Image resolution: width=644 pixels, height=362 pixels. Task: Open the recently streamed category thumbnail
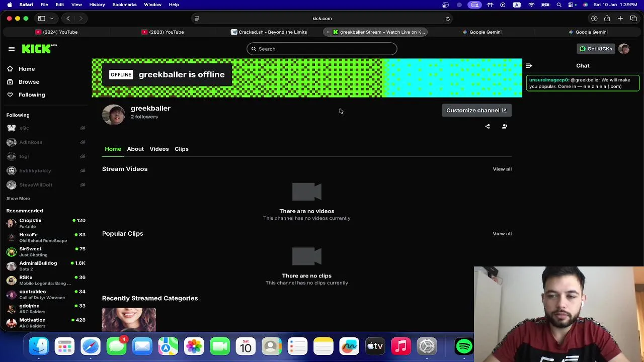tap(129, 320)
